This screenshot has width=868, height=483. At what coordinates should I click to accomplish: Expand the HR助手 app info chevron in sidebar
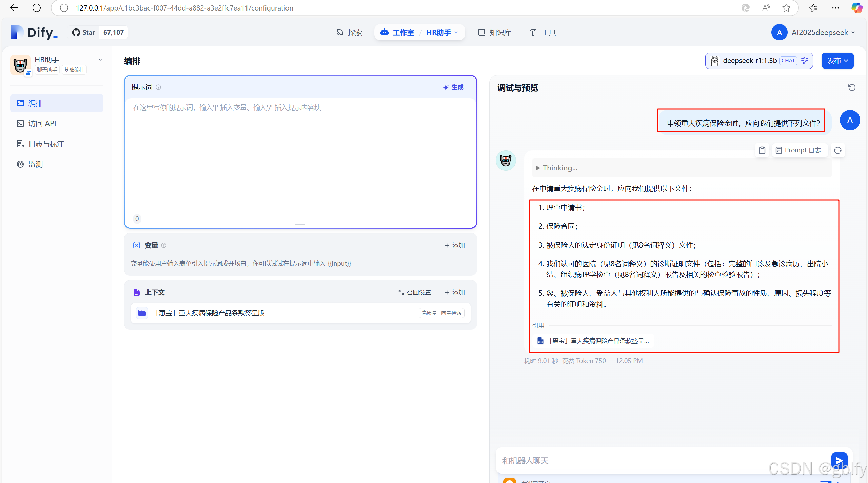click(100, 60)
